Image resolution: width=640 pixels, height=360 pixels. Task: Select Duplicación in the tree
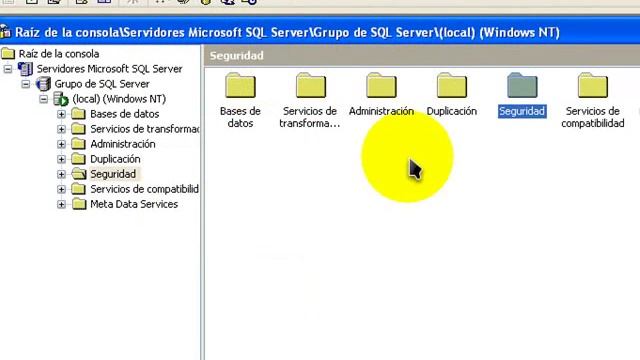115,159
